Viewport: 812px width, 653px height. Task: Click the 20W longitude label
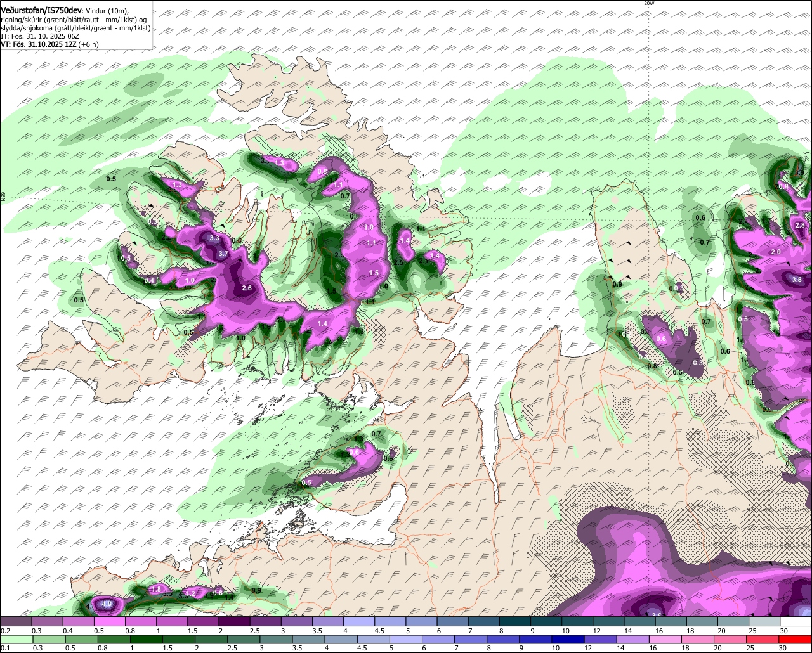[648, 3]
